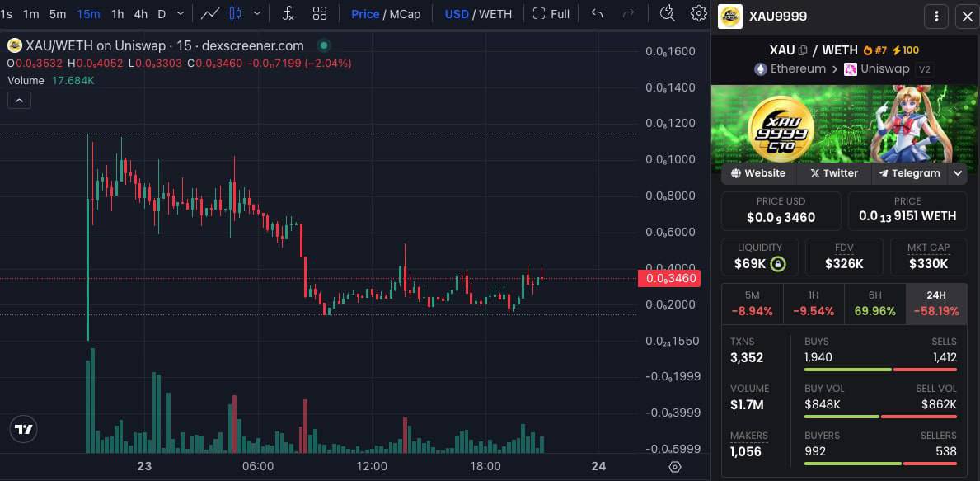Open the chart style dropdown arrow
Image resolution: width=980 pixels, height=481 pixels.
click(x=257, y=14)
